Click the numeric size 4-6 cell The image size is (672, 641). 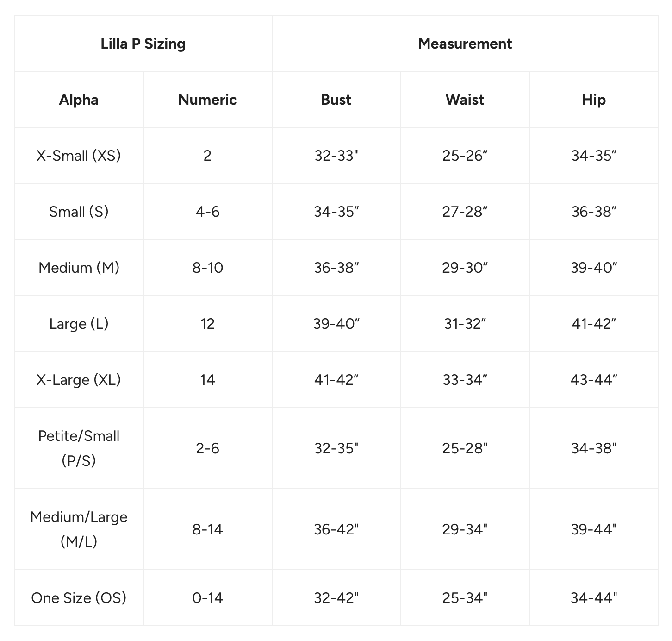[x=207, y=212]
